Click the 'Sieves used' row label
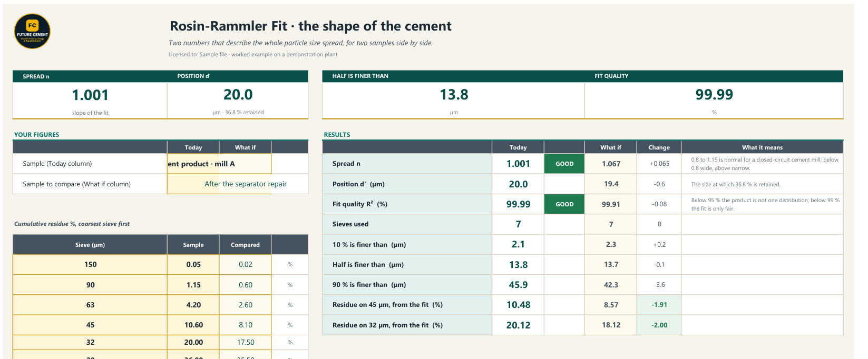Screen dimensions: 868x359 click(x=350, y=224)
